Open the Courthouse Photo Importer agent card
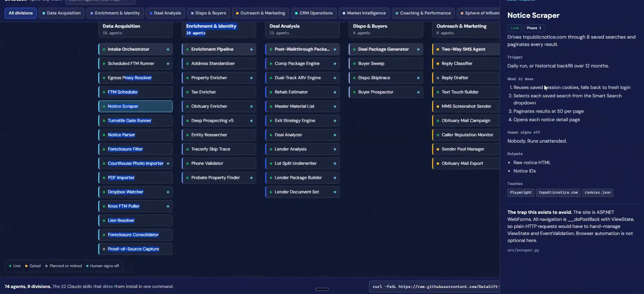The image size is (644, 294). (136, 163)
